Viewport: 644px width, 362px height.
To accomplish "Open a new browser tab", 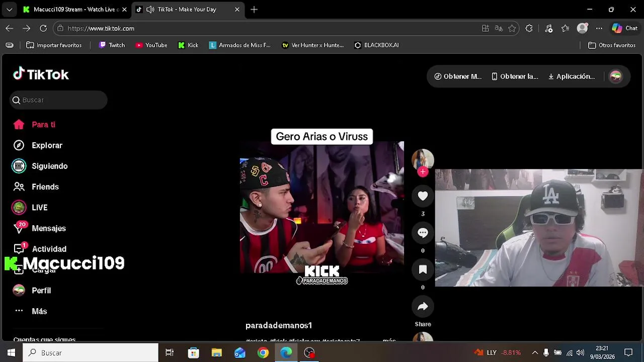I will click(254, 9).
